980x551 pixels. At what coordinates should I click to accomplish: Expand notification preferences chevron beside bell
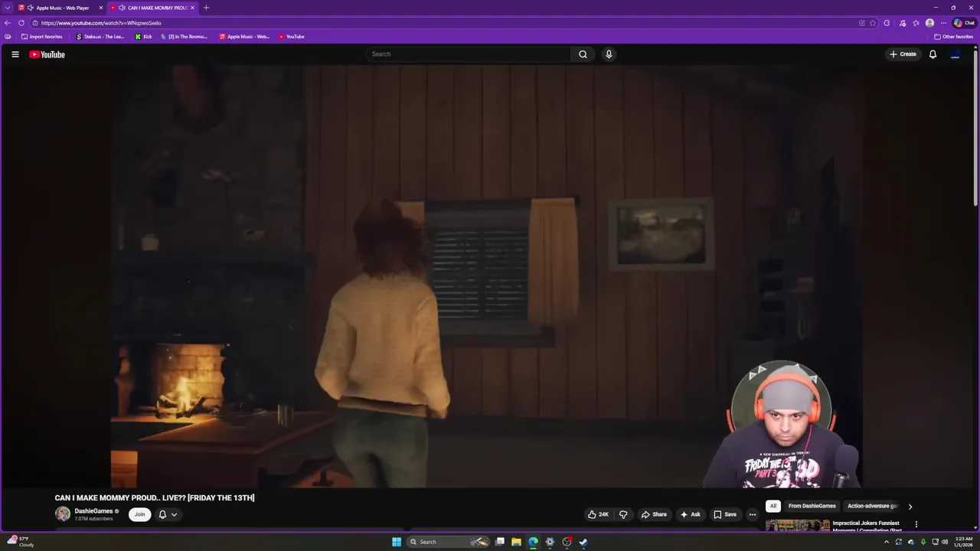pyautogui.click(x=174, y=514)
